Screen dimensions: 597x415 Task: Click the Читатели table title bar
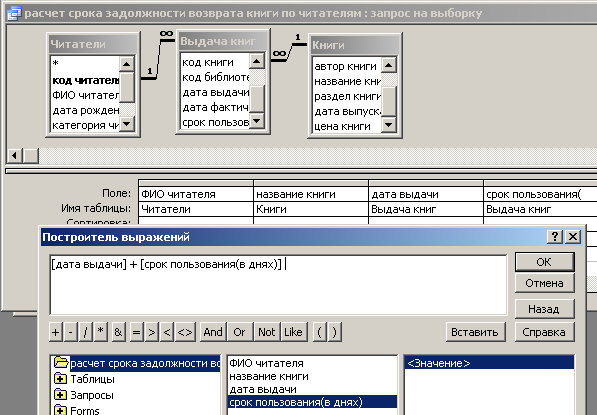(x=93, y=44)
